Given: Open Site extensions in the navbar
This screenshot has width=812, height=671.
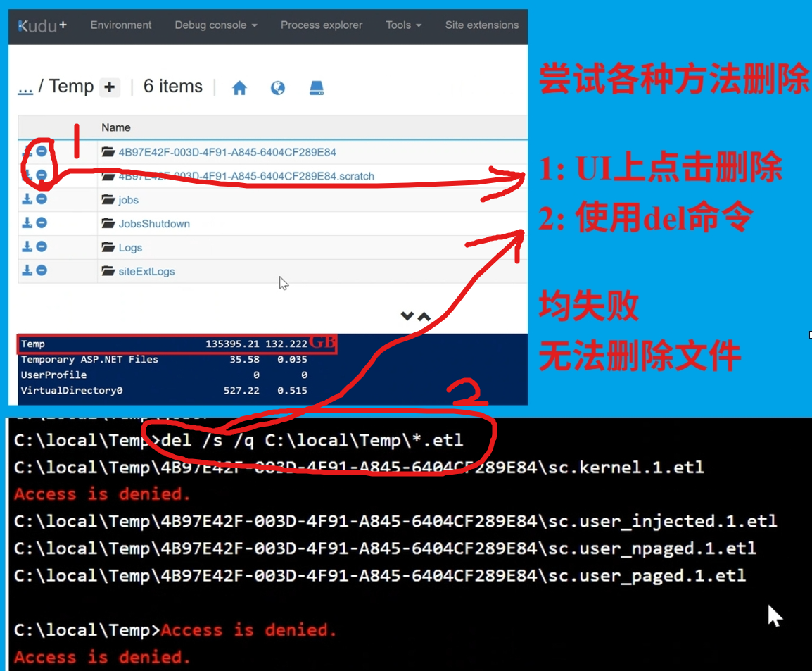Looking at the screenshot, I should pos(481,25).
